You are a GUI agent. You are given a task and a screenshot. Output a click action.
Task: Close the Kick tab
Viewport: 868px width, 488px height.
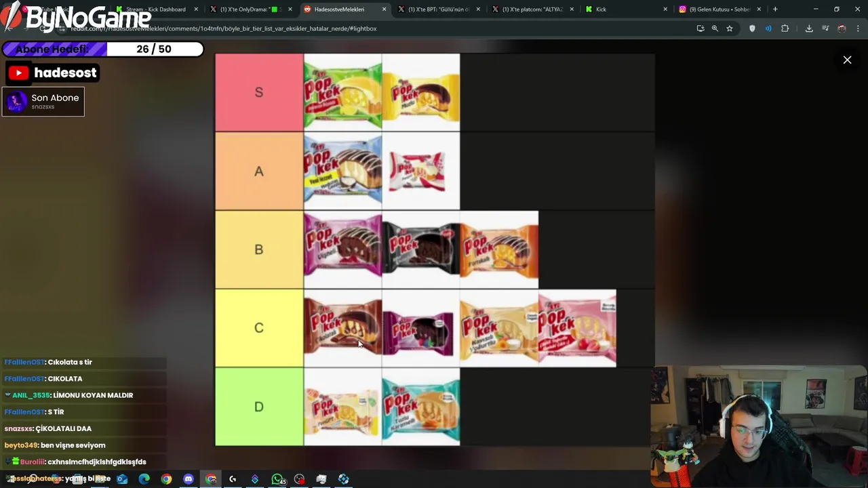665,9
